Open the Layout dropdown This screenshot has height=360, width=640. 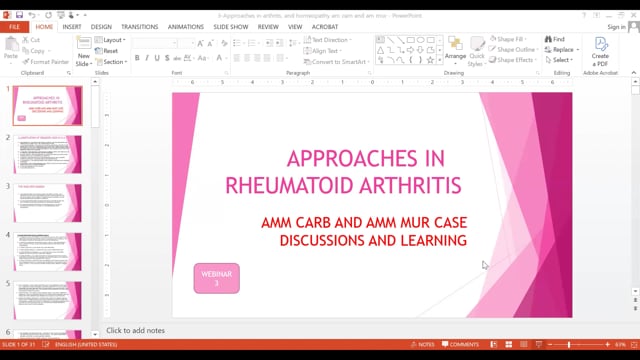pos(110,40)
